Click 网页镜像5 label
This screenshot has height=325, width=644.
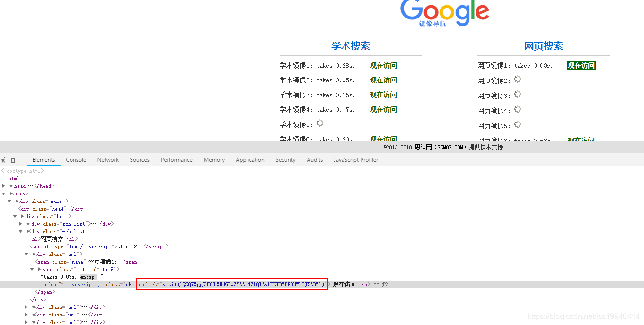pyautogui.click(x=494, y=126)
